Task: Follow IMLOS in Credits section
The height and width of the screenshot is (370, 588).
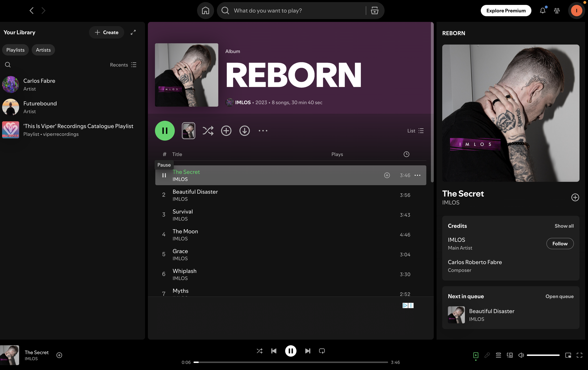Action: click(x=560, y=243)
